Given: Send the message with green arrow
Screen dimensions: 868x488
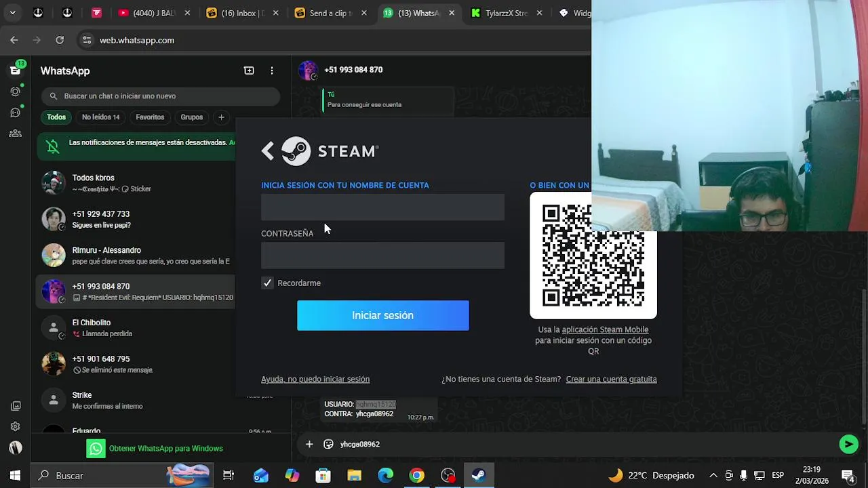Looking at the screenshot, I should (848, 444).
